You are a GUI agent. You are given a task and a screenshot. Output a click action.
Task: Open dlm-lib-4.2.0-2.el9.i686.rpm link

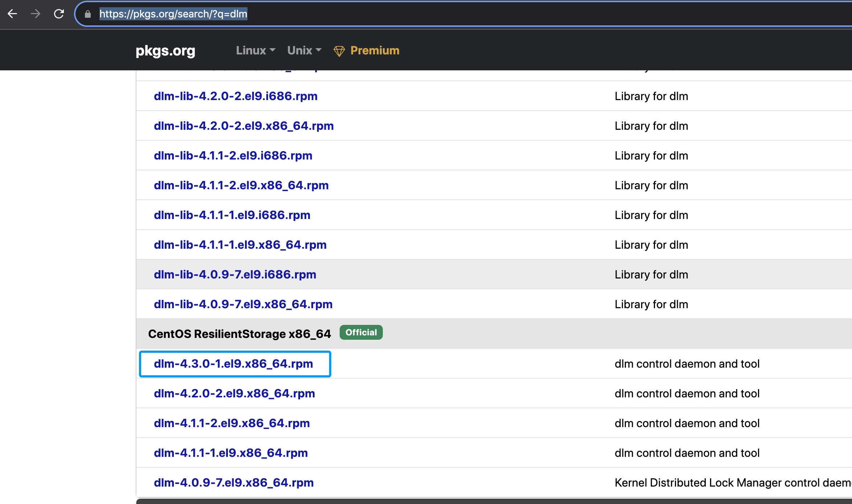235,96
